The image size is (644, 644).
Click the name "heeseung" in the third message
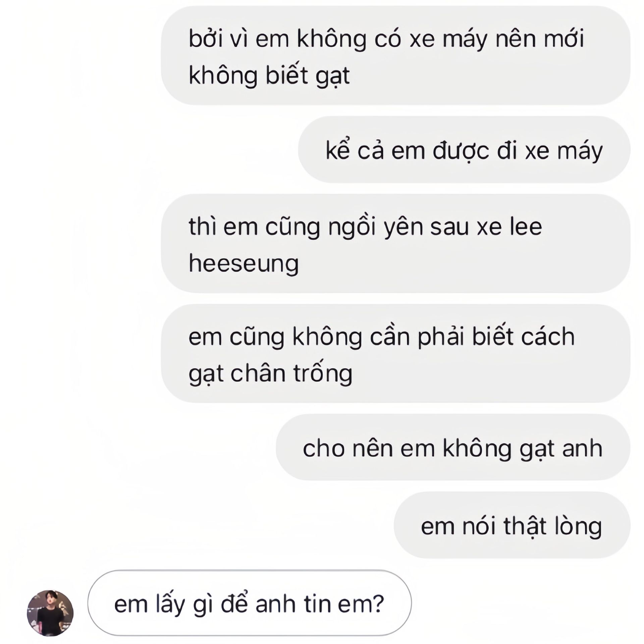(x=244, y=264)
